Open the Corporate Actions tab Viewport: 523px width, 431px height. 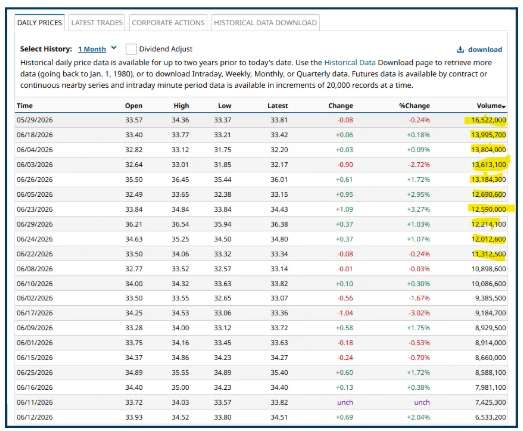coord(168,22)
